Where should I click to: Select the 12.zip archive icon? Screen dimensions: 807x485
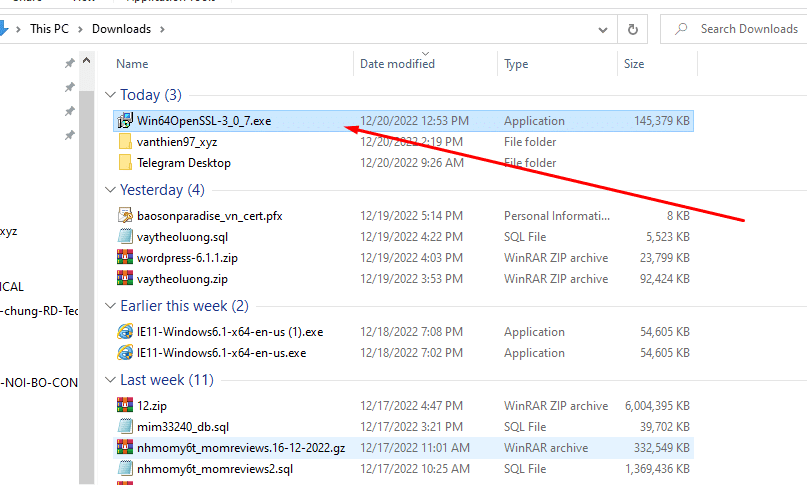125,406
